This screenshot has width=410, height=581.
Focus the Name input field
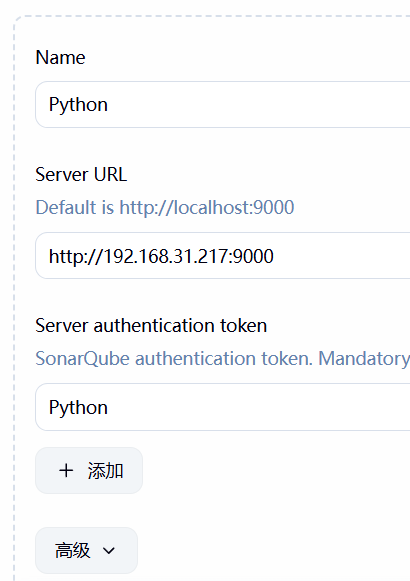tap(223, 104)
